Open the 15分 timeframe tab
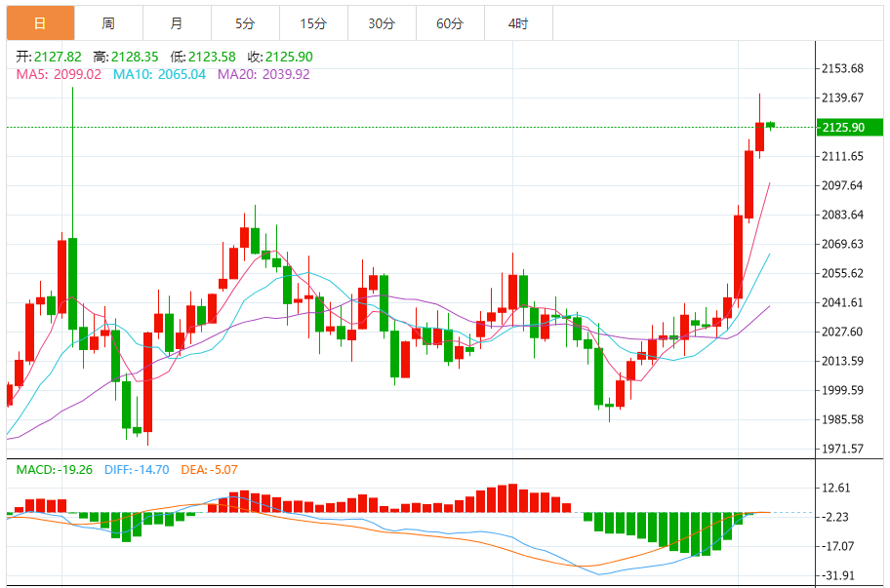Viewport: 890px width, 588px height. click(x=313, y=23)
